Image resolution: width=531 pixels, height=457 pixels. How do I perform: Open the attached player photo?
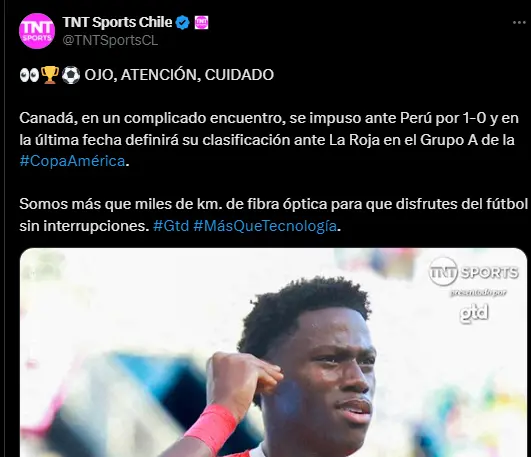pyautogui.click(x=273, y=352)
